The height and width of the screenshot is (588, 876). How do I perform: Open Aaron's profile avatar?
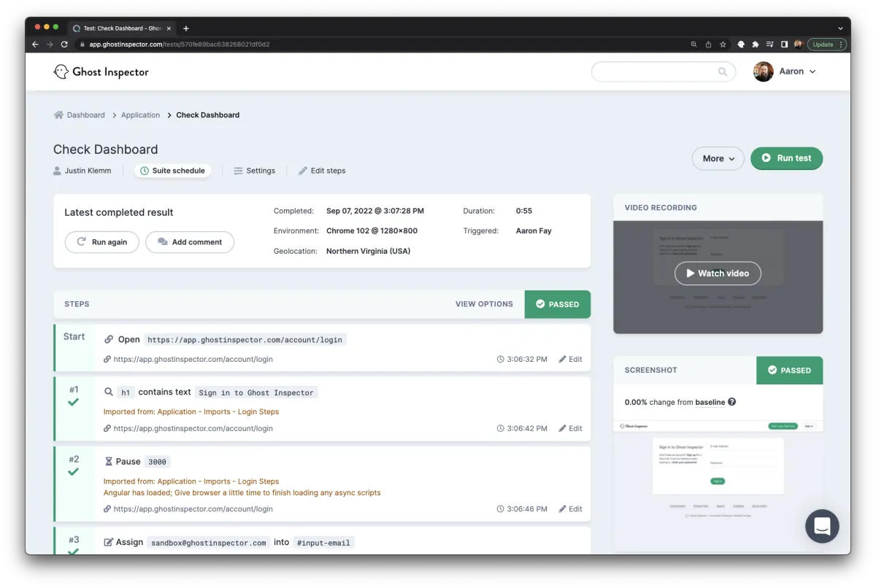click(763, 71)
